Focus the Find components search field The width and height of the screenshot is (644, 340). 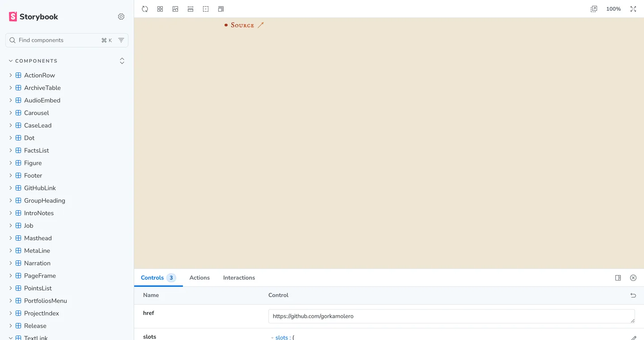tap(67, 40)
